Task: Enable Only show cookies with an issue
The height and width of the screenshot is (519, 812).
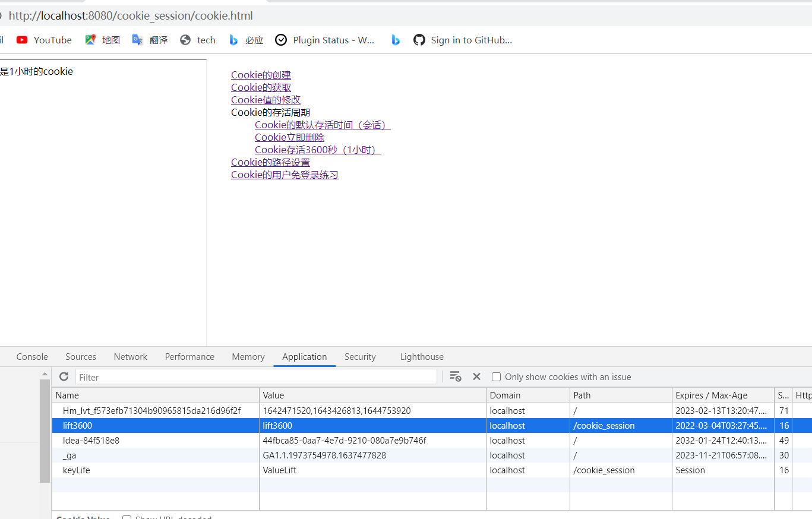Action: click(x=497, y=377)
